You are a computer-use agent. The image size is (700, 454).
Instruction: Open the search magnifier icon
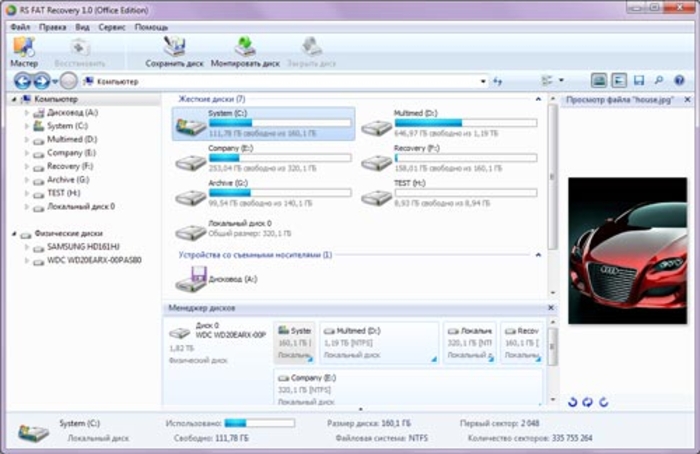click(x=658, y=80)
